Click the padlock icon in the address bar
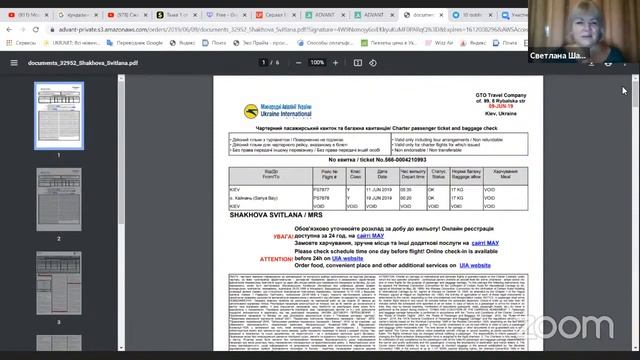 coord(52,30)
